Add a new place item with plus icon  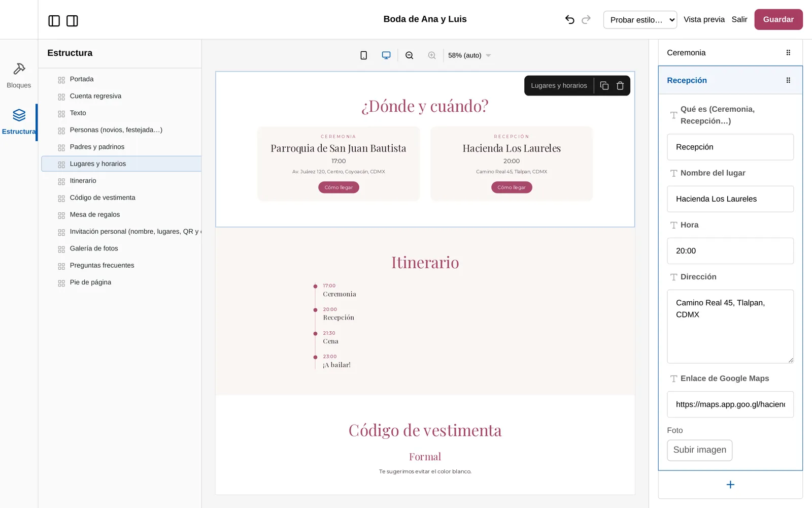(x=730, y=485)
